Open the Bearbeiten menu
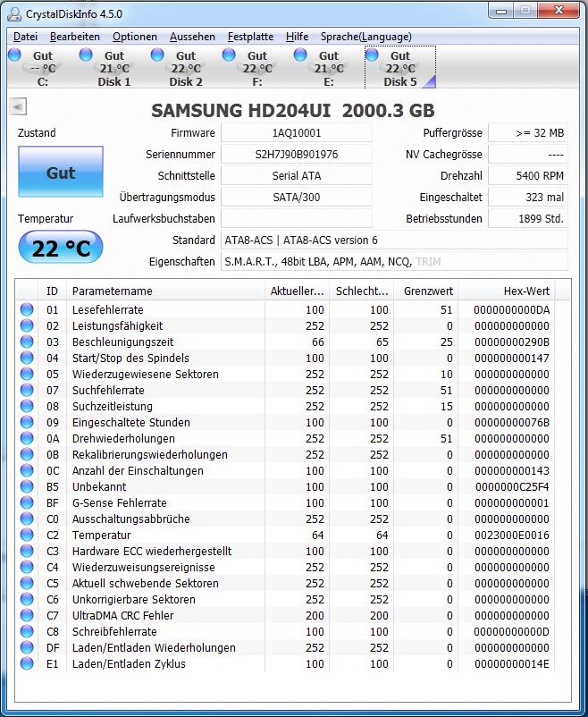This screenshot has height=717, width=588. pyautogui.click(x=74, y=37)
